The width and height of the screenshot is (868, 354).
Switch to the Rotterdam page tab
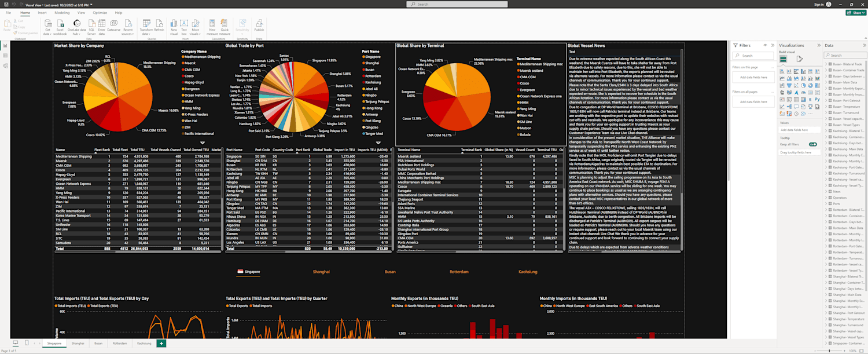[x=120, y=344]
